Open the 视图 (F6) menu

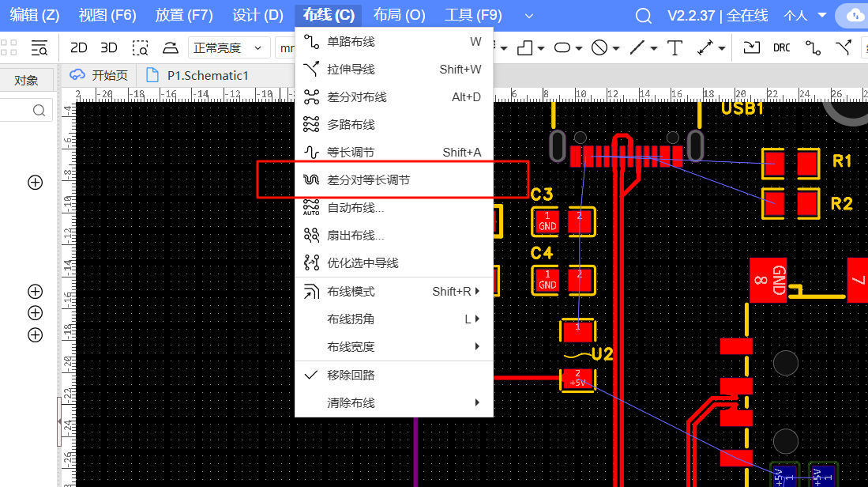(107, 15)
